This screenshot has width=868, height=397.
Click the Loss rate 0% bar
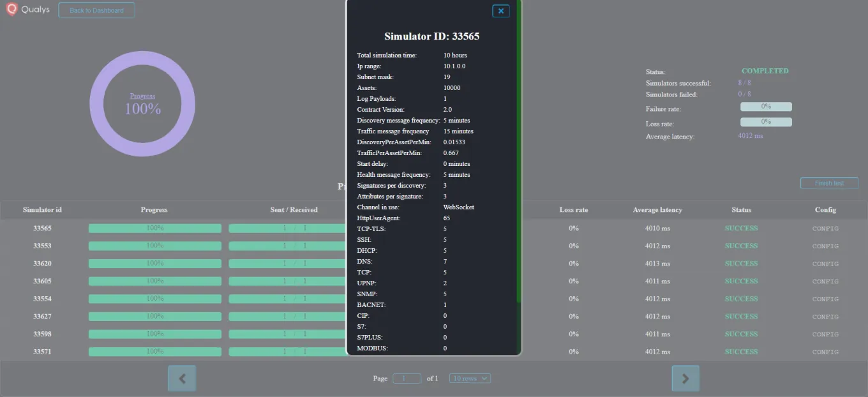click(x=765, y=121)
